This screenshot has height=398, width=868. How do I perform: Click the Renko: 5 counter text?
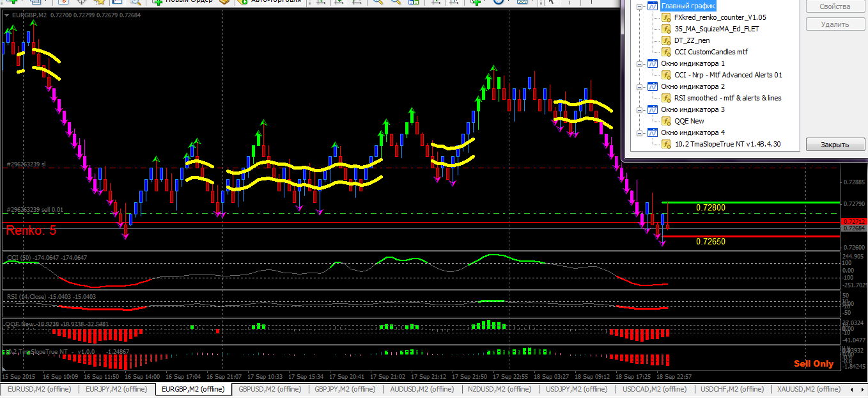(x=31, y=230)
